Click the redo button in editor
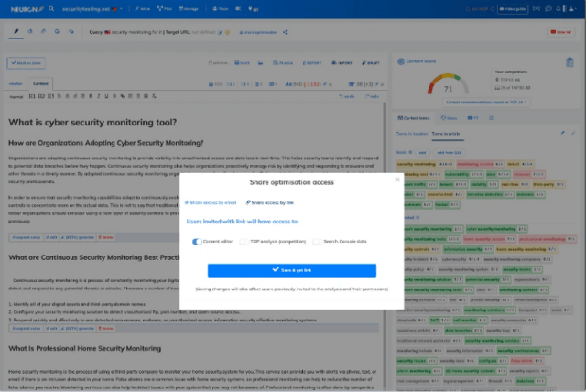Viewport: 586px width, 392px height. [x=372, y=96]
